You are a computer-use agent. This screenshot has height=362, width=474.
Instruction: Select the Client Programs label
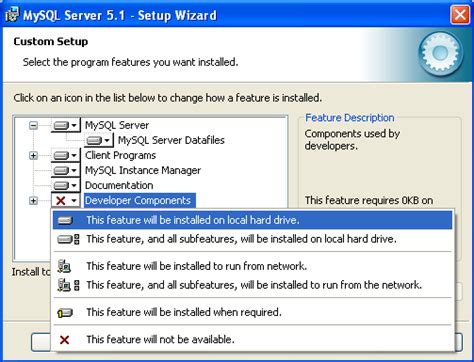point(120,155)
